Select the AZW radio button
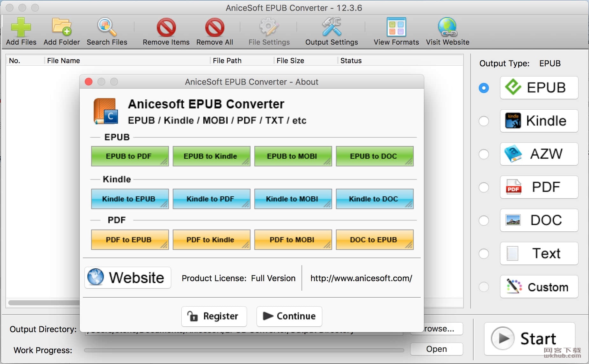The width and height of the screenshot is (589, 364). pos(484,154)
